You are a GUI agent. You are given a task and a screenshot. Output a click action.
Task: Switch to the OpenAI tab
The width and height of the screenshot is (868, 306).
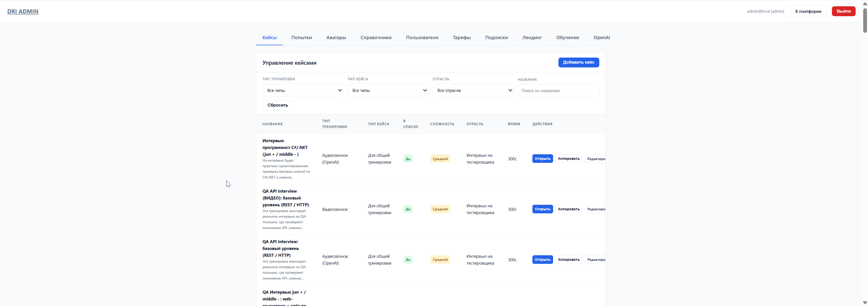point(602,37)
